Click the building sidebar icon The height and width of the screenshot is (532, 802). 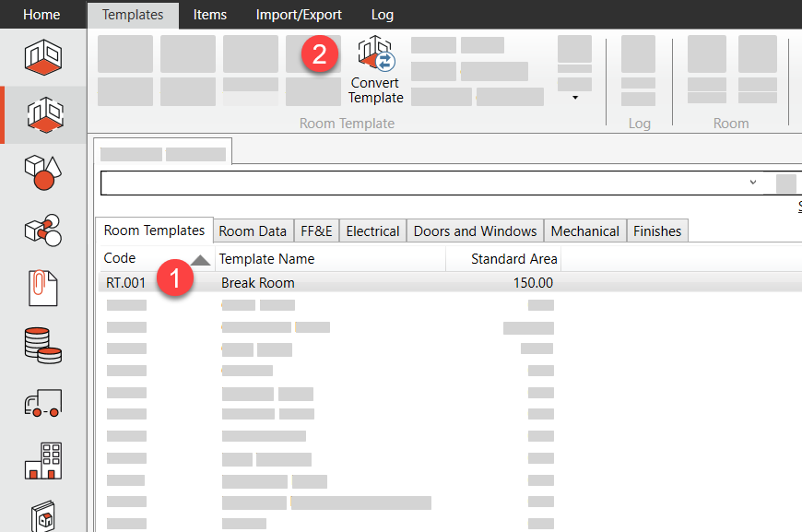pyautogui.click(x=43, y=460)
